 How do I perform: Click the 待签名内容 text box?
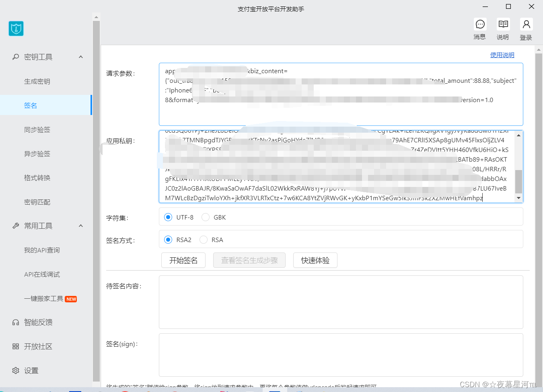tap(341, 302)
